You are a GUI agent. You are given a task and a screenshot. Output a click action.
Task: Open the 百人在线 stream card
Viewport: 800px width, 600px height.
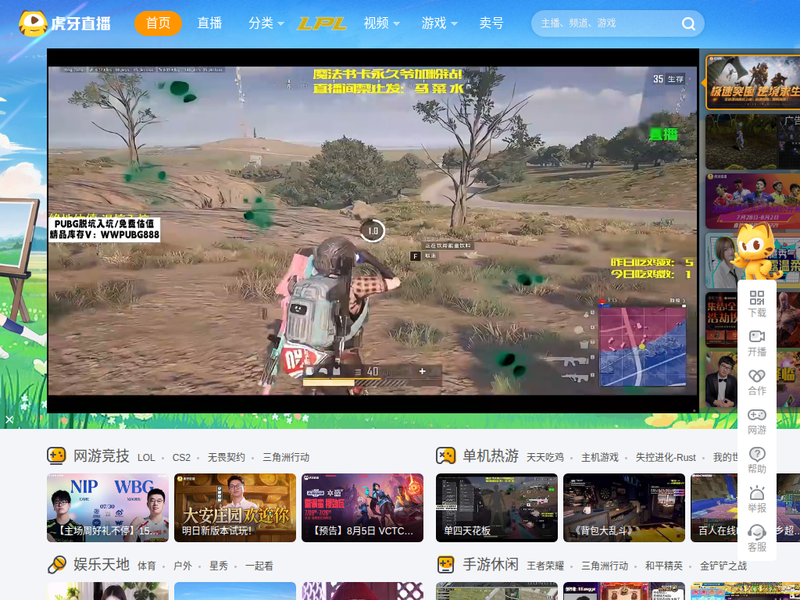click(745, 508)
